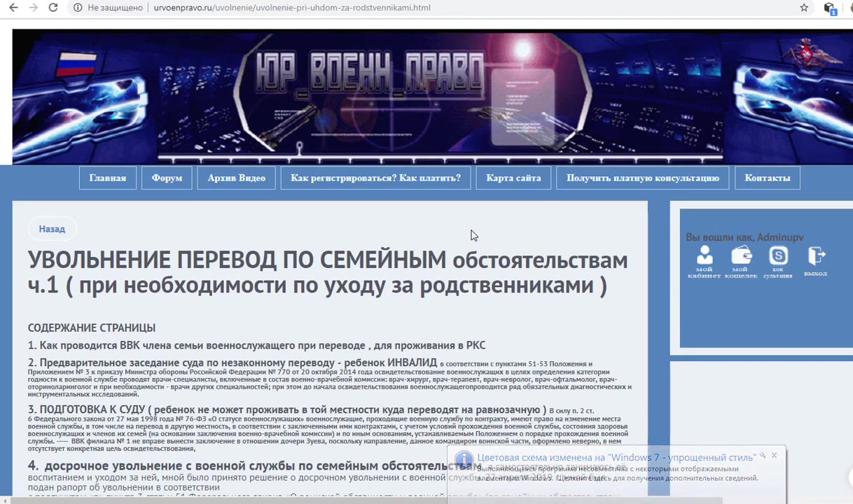The height and width of the screenshot is (504, 853).
Task: Reload the page with the refresh icon
Action: tap(53, 8)
